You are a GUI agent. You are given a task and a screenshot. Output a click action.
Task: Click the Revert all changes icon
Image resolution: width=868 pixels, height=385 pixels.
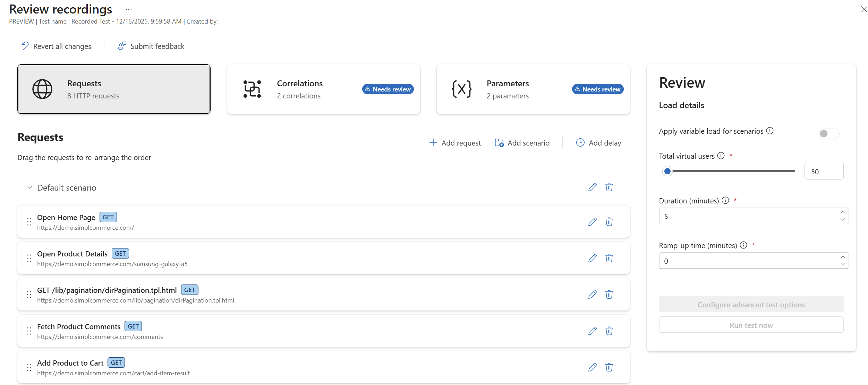pyautogui.click(x=25, y=46)
